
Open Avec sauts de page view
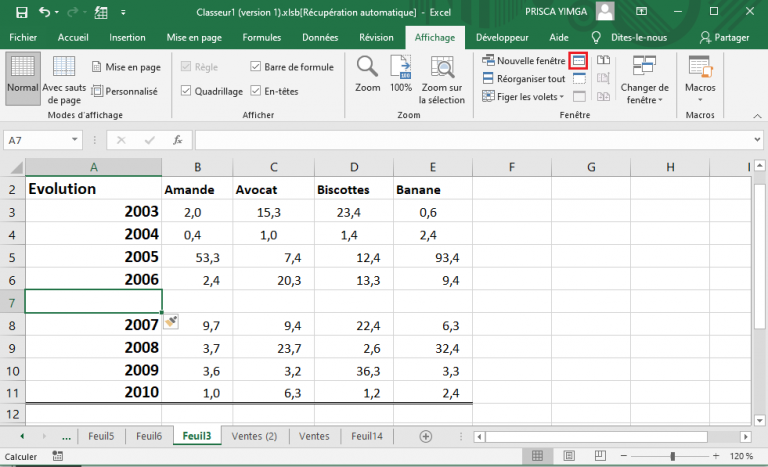pyautogui.click(x=63, y=80)
